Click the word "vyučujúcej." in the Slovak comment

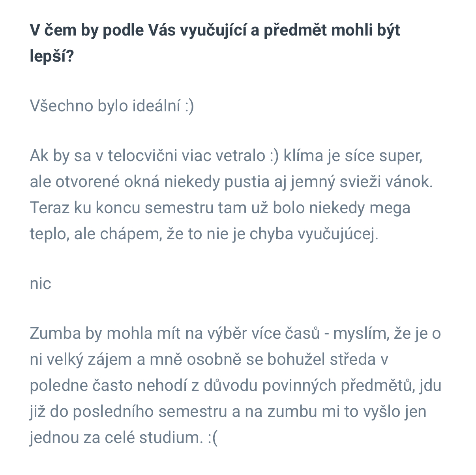pyautogui.click(x=337, y=234)
